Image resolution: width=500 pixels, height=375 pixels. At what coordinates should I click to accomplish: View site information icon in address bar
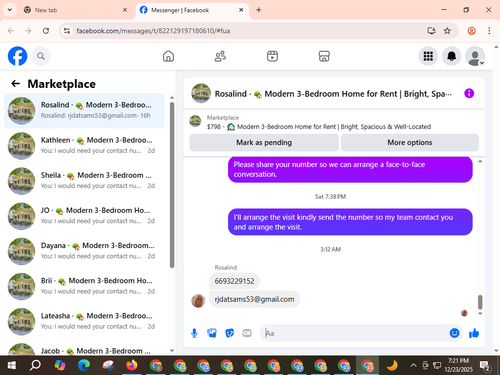click(x=67, y=31)
